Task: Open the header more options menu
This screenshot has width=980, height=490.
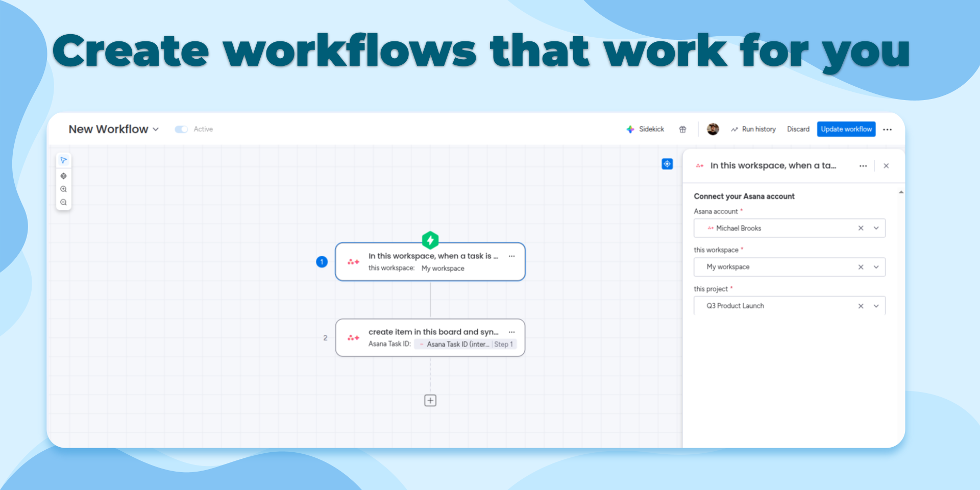Action: (x=887, y=130)
